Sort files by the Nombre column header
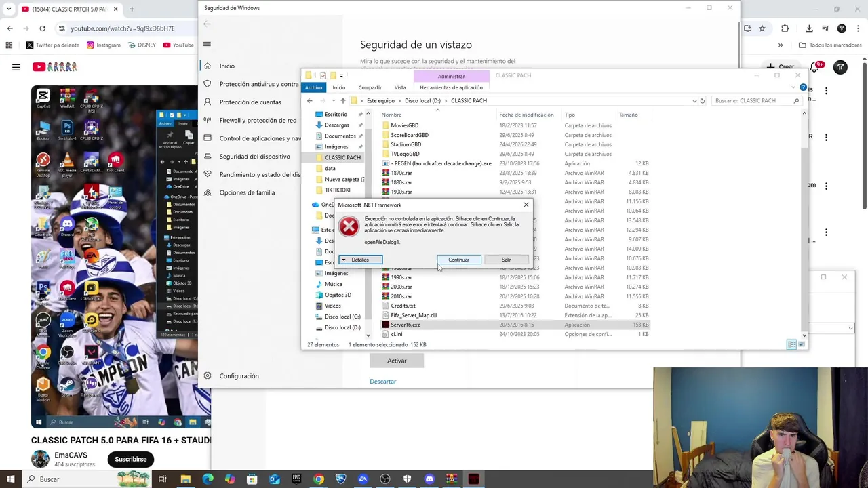The image size is (868, 488). coord(391,115)
